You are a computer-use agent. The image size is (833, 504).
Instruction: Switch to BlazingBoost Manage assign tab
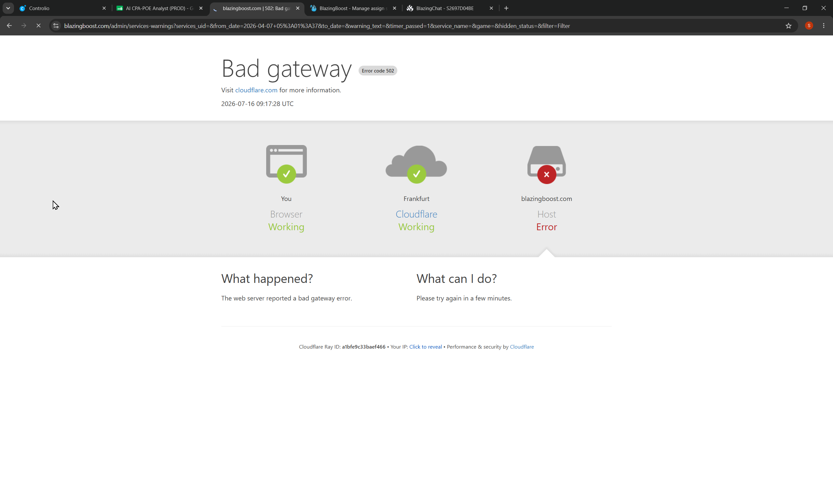tap(353, 8)
